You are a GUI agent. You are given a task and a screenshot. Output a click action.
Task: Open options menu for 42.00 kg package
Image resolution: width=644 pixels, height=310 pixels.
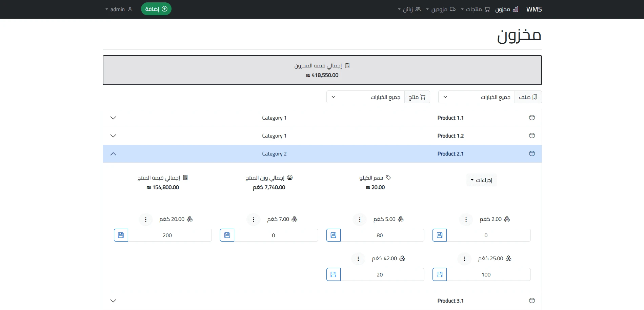tap(358, 259)
